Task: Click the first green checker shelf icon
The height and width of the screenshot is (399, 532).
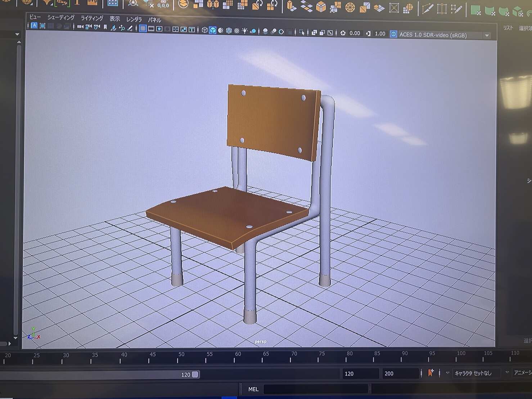Action: (475, 11)
